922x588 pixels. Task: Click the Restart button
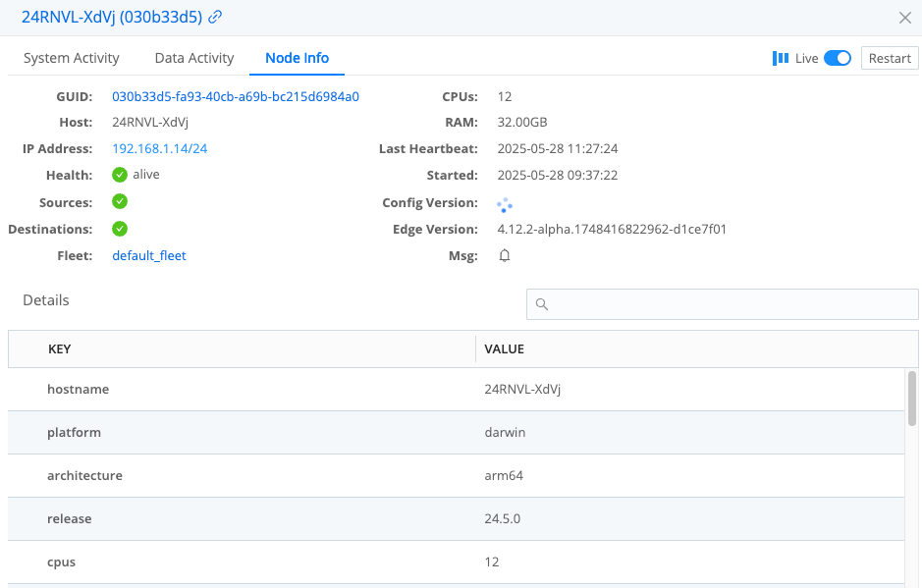coord(889,58)
